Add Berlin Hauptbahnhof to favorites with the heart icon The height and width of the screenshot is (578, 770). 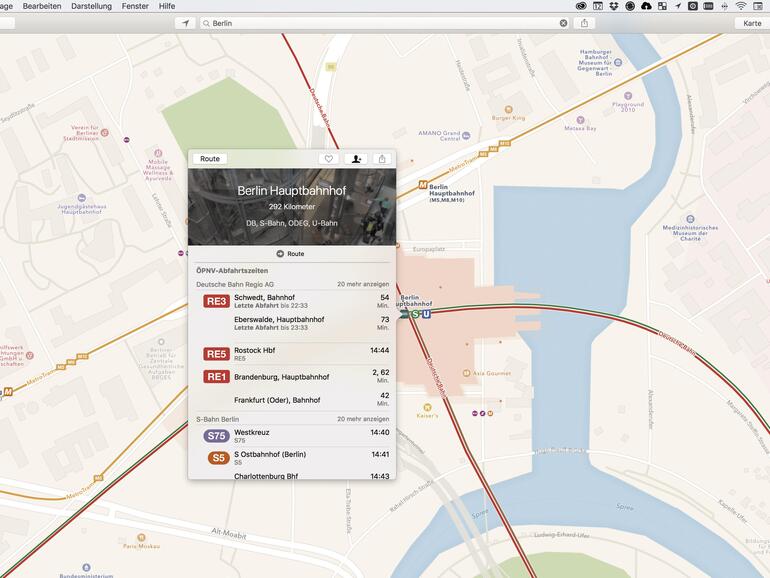pyautogui.click(x=329, y=159)
